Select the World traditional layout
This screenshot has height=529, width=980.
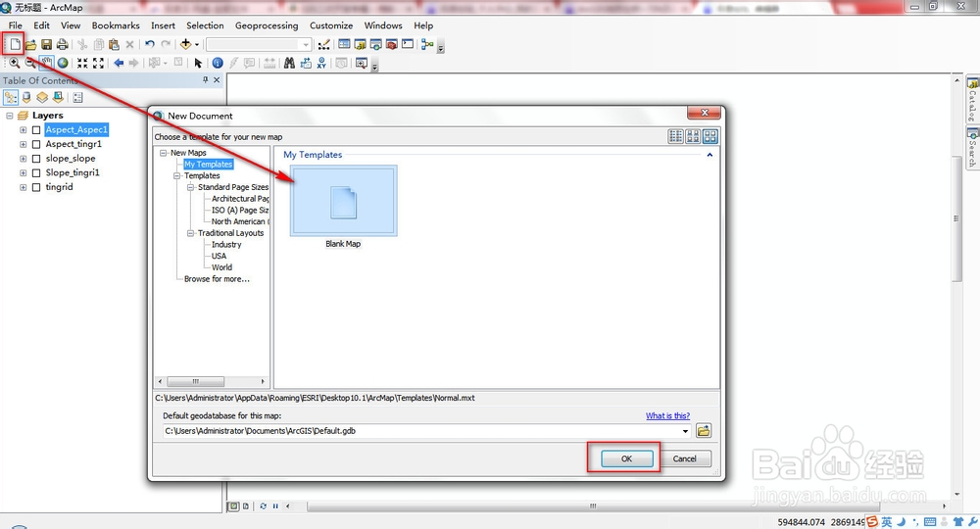[221, 267]
